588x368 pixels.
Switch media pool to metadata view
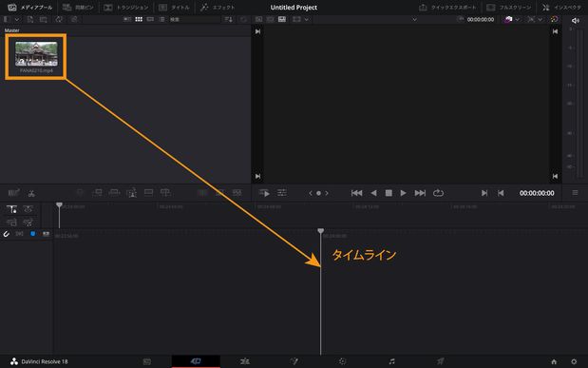pos(127,19)
